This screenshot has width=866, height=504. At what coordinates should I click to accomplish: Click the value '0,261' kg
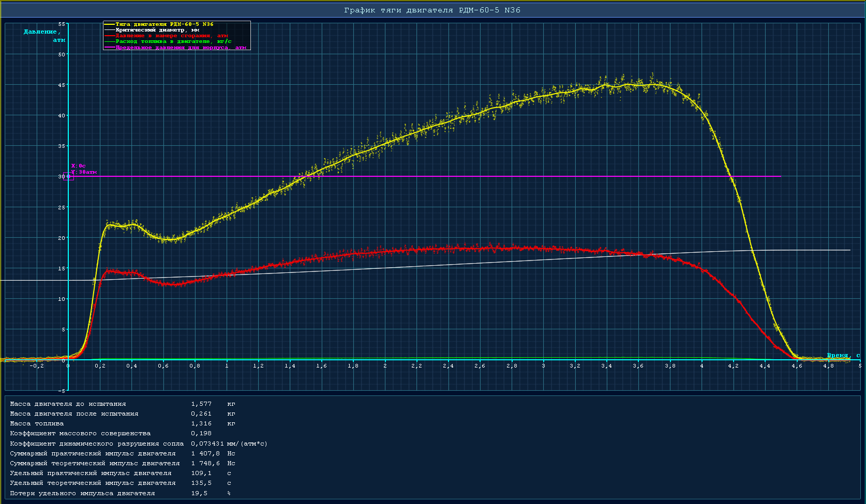pos(201,414)
